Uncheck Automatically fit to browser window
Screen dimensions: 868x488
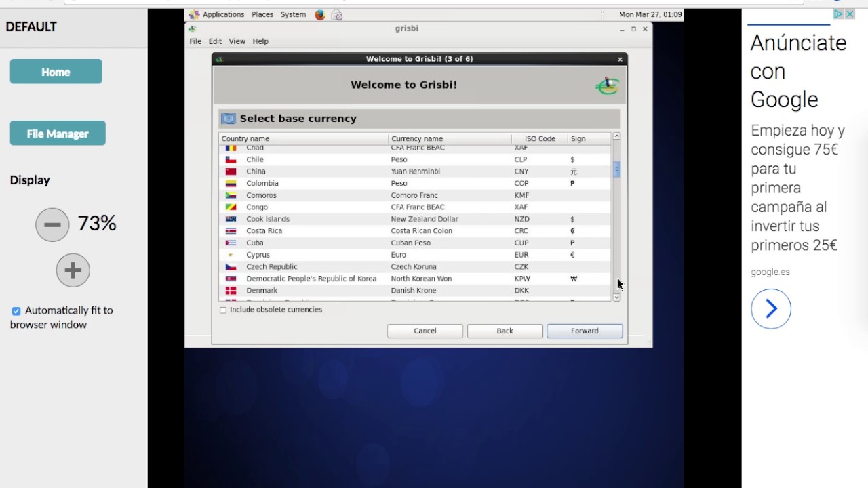(x=16, y=311)
